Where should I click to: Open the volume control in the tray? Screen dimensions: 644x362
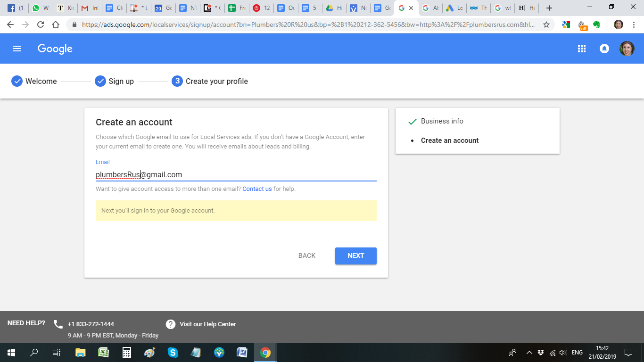pos(563,353)
